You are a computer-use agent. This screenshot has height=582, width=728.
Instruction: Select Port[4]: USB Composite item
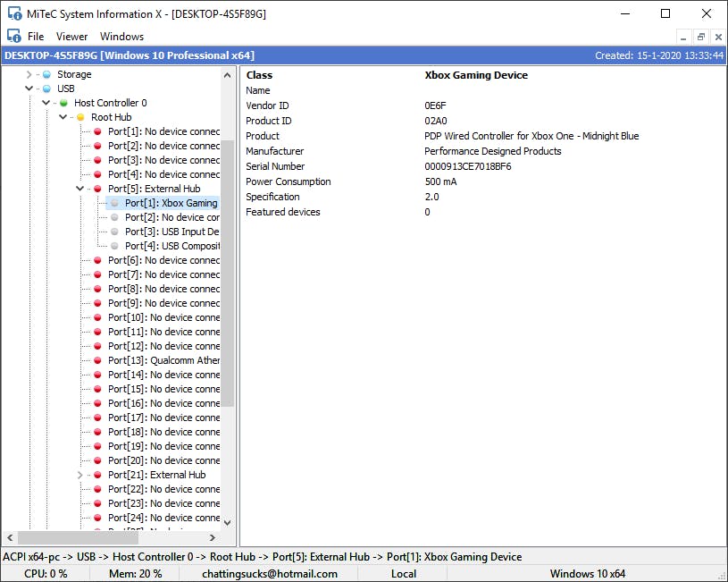click(x=172, y=246)
